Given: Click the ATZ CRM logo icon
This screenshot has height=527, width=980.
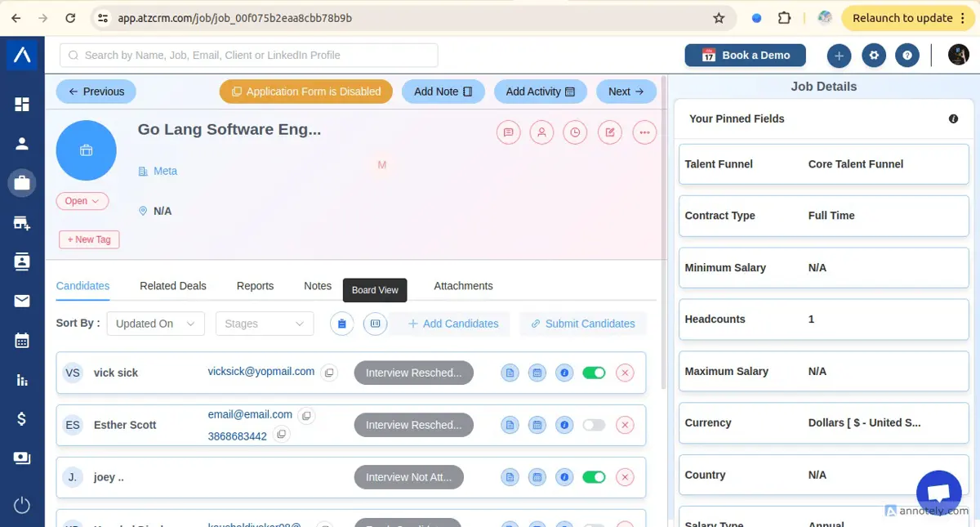Looking at the screenshot, I should click(22, 55).
